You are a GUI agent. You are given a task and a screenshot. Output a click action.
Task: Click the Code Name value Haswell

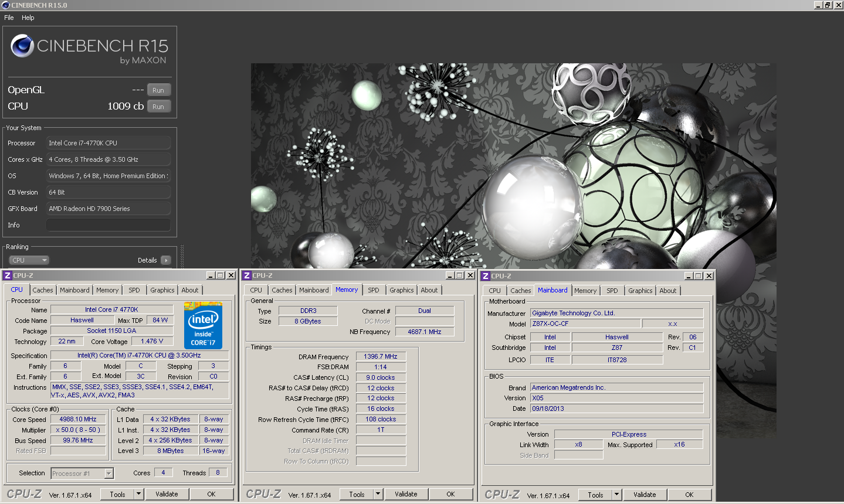(x=82, y=320)
